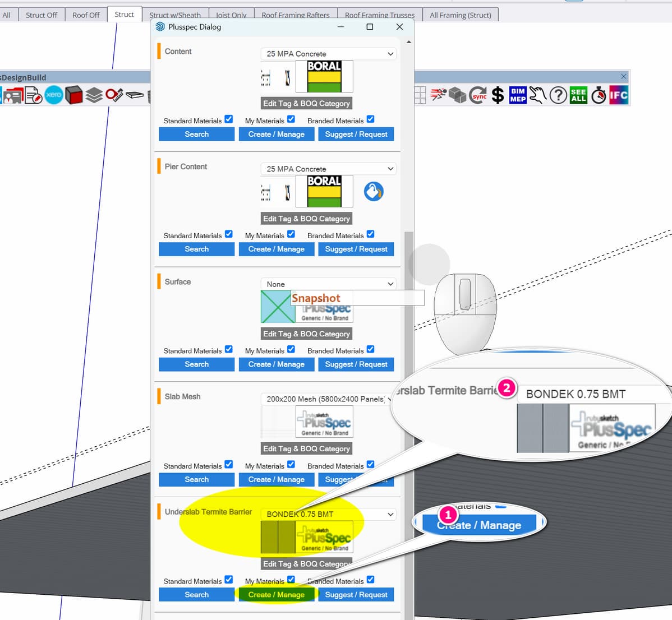Disable Branded Materials in Surface section

pos(371,349)
